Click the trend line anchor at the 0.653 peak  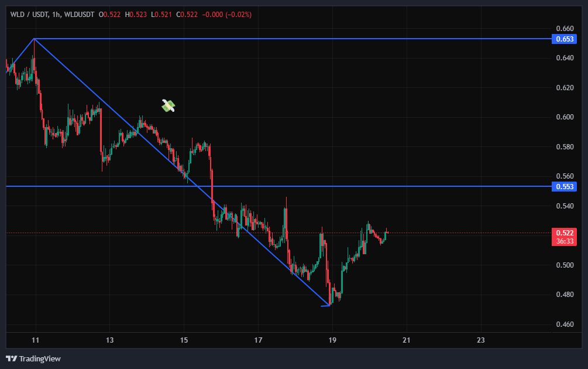(34, 39)
